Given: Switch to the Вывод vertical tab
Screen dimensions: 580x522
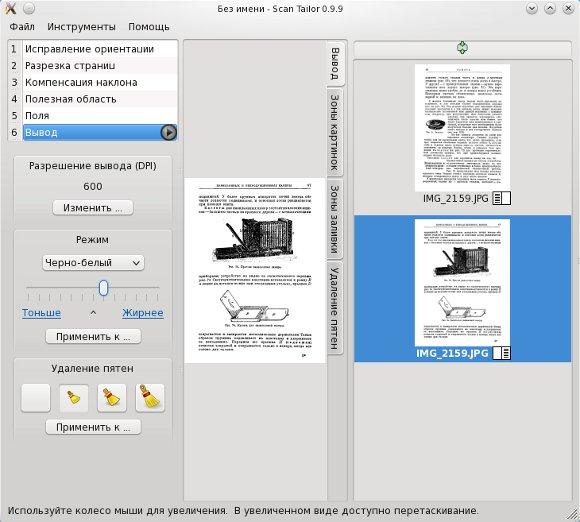Looking at the screenshot, I should [x=335, y=63].
